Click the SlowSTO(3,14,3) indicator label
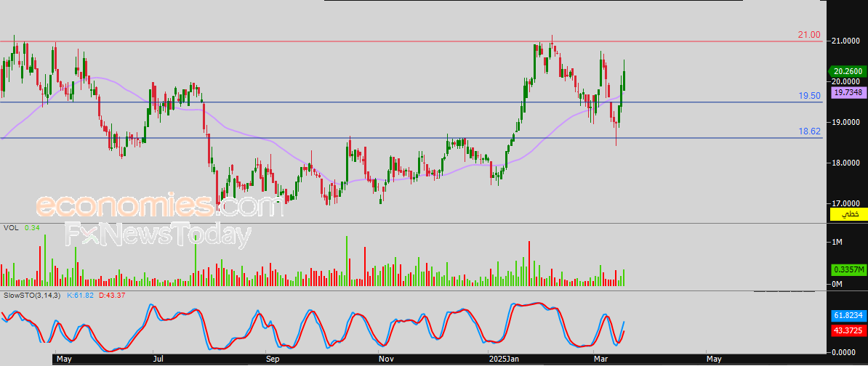This screenshot has height=366, width=868. [x=33, y=296]
